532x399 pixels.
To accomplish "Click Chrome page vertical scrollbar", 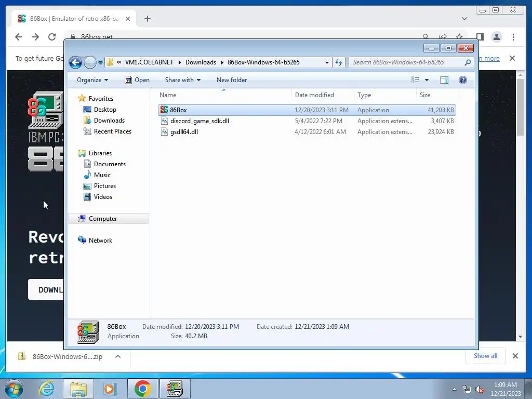I will coord(520,107).
